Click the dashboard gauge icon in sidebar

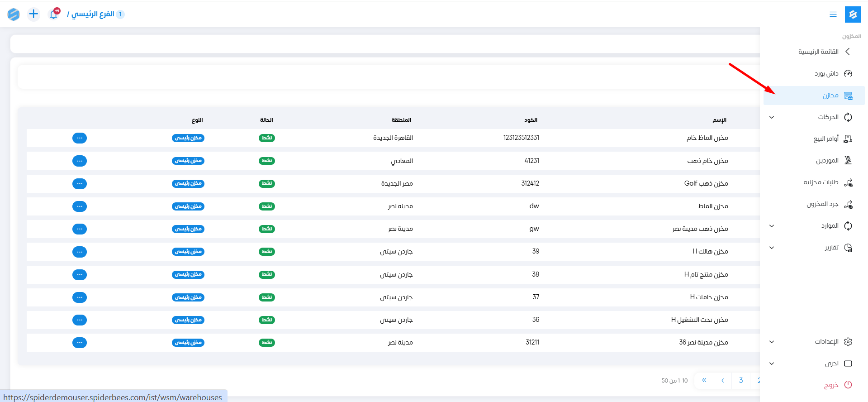tap(848, 73)
